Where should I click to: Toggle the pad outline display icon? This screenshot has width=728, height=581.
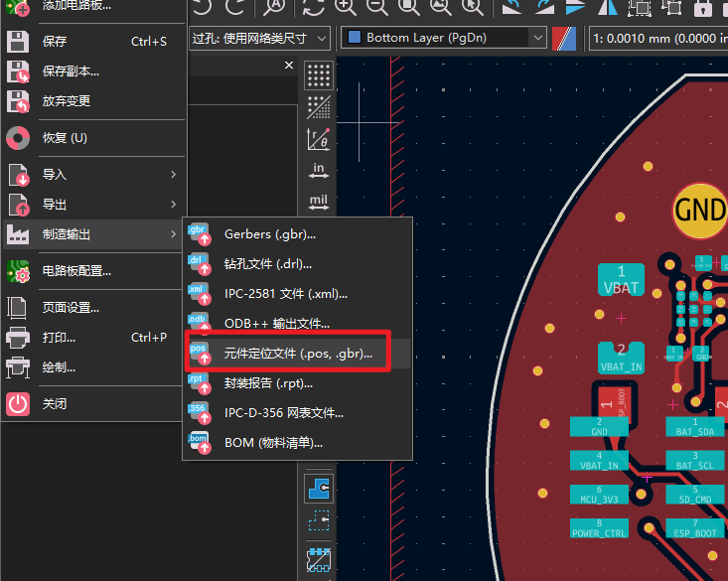319,559
